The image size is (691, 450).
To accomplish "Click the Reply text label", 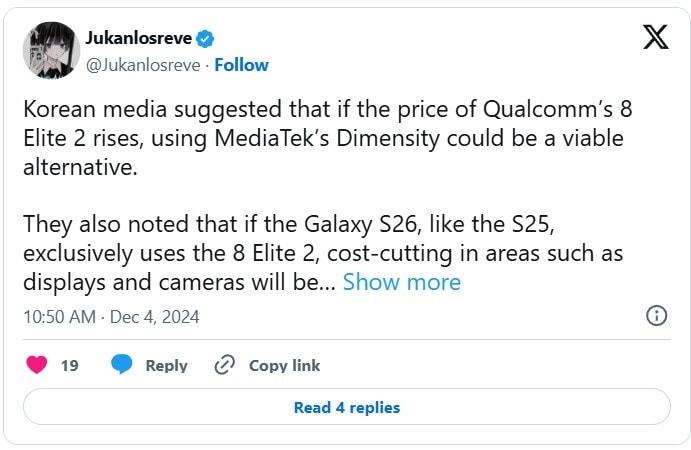I will [166, 366].
